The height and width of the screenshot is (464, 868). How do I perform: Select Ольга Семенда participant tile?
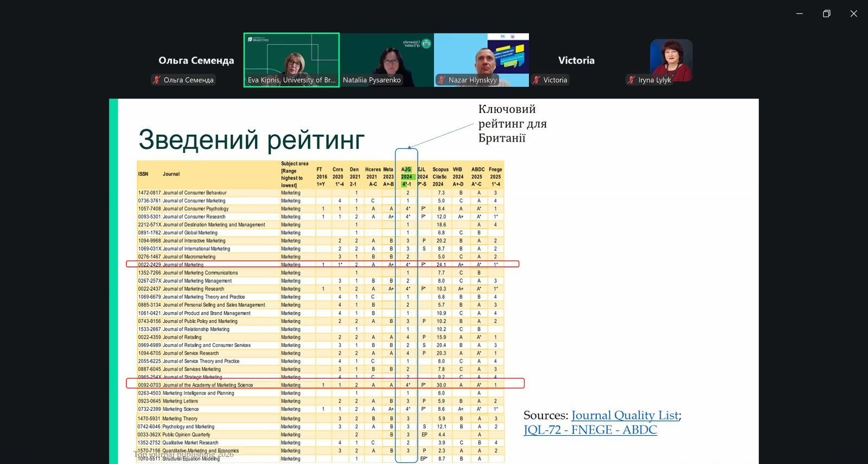[x=196, y=60]
